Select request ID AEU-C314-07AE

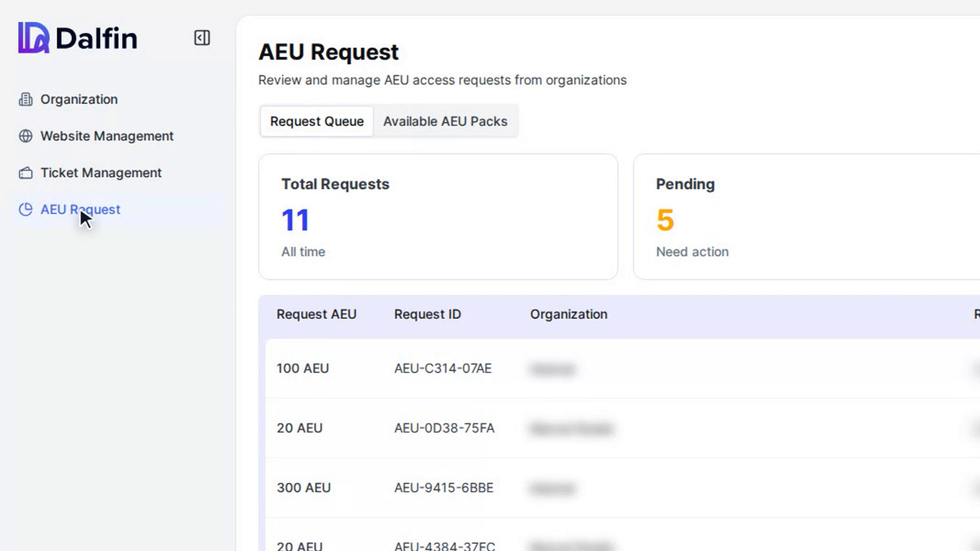point(443,368)
